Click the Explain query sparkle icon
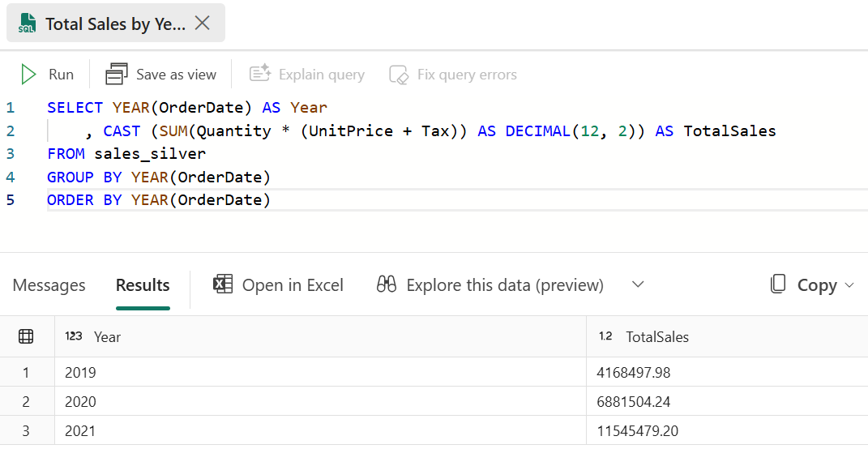 [x=259, y=74]
